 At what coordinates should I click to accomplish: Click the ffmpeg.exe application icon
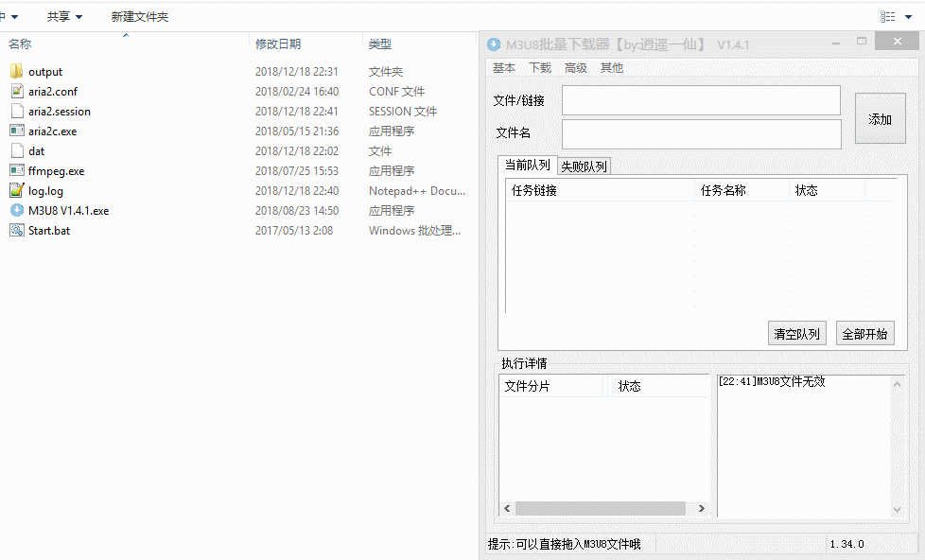coord(17,170)
